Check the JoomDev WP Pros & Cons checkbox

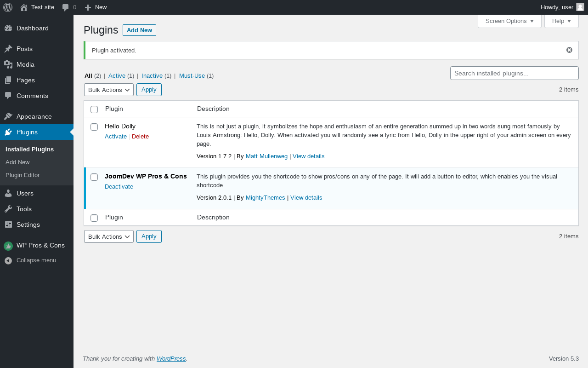pos(94,177)
